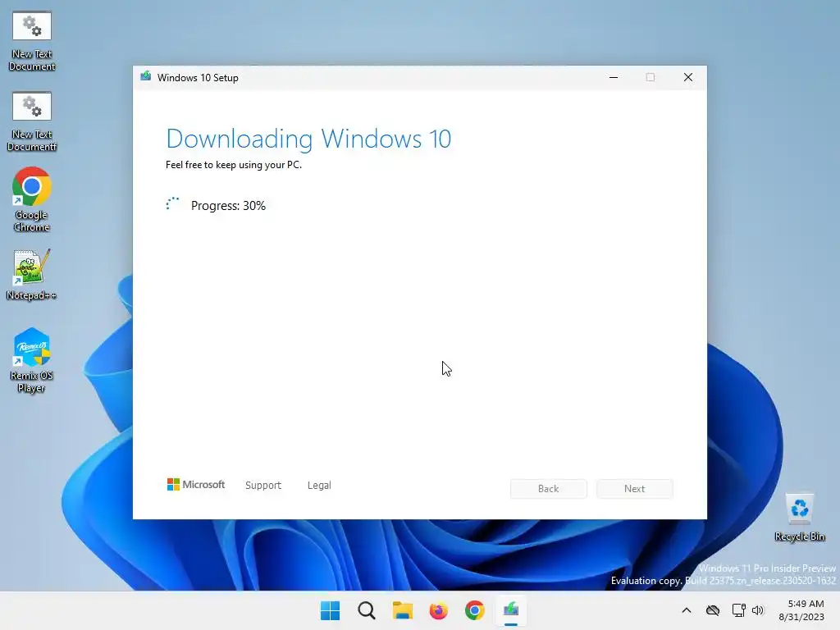The image size is (840, 630).
Task: Click the Microsoft logo in Setup
Action: click(x=196, y=484)
